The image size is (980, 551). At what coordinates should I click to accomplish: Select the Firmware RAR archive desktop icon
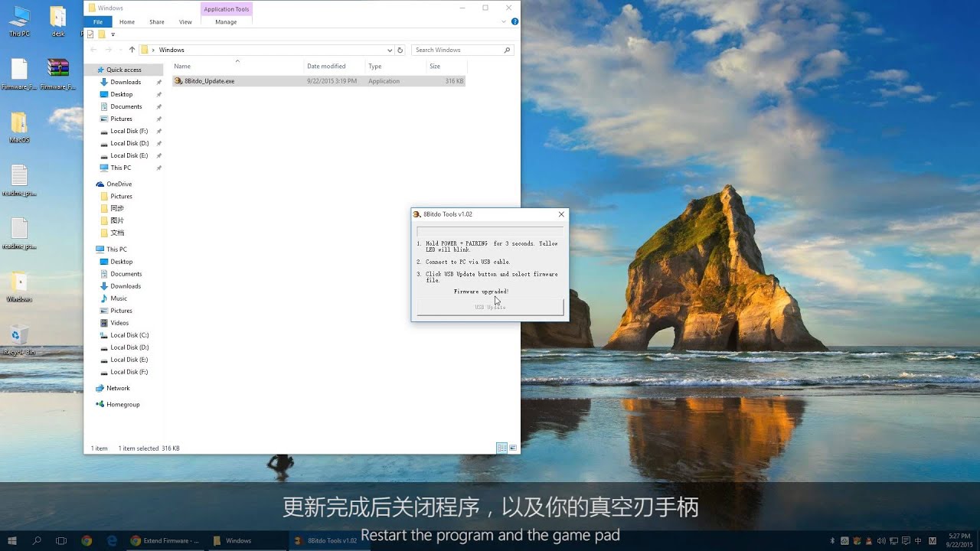click(x=58, y=74)
